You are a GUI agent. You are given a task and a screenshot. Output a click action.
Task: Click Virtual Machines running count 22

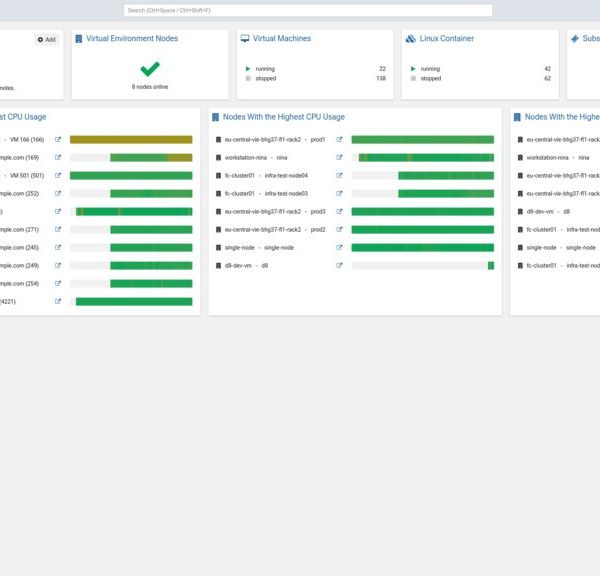[382, 69]
